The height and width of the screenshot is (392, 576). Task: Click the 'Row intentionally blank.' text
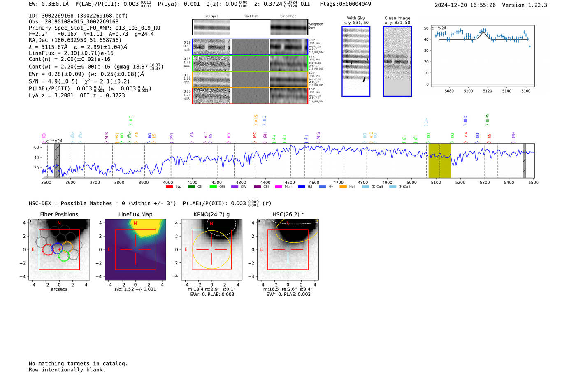[67, 370]
